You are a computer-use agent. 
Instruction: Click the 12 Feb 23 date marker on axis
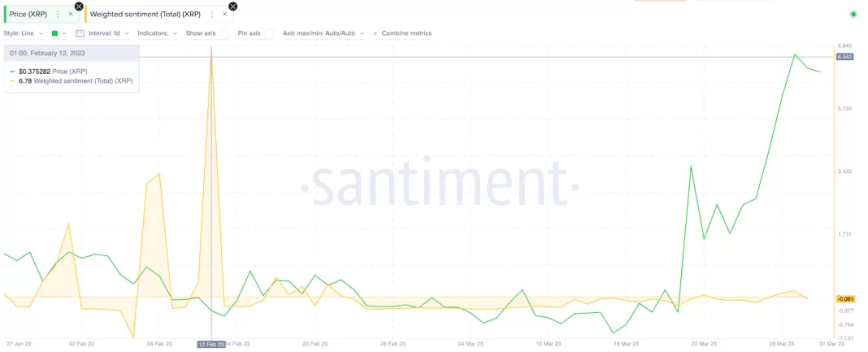210,344
